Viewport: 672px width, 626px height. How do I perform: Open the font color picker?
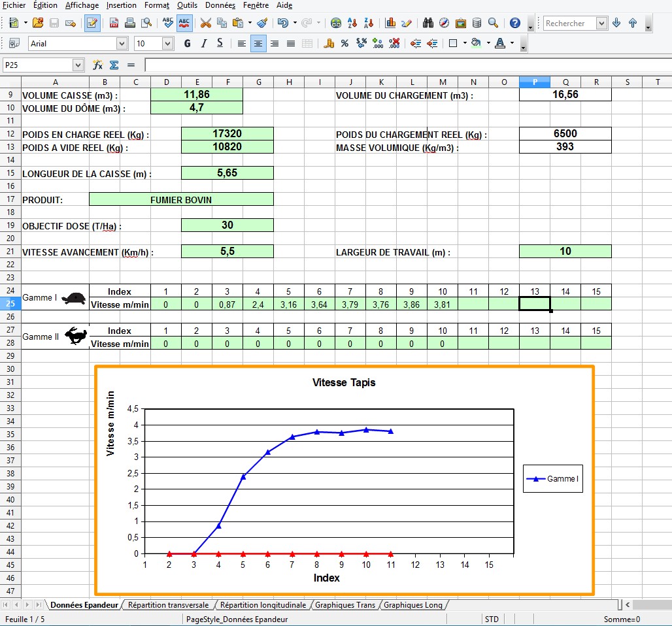pyautogui.click(x=512, y=43)
